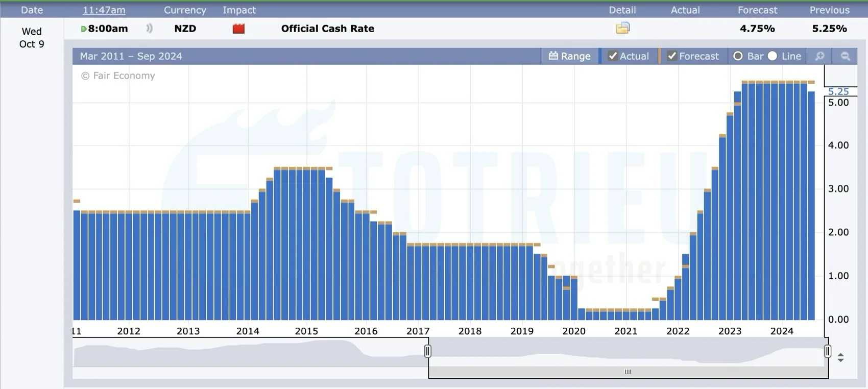Click the 2020 label on the x-axis
Screen dimensions: 868x389
[x=574, y=331]
